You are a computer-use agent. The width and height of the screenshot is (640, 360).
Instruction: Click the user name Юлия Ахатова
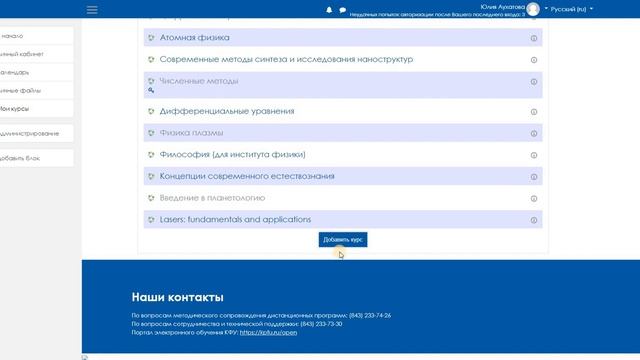pyautogui.click(x=502, y=7)
